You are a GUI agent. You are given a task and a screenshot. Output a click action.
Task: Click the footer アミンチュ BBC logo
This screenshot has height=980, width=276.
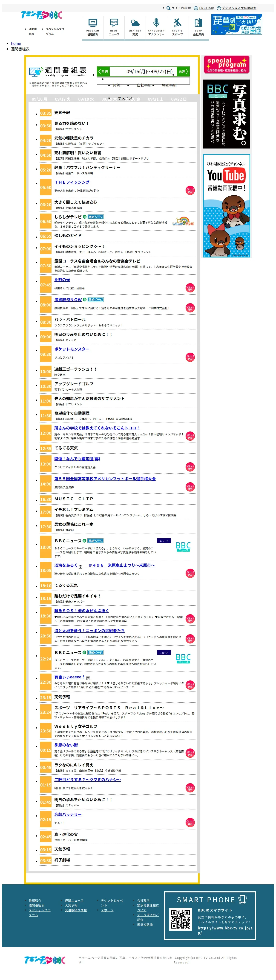[45, 960]
